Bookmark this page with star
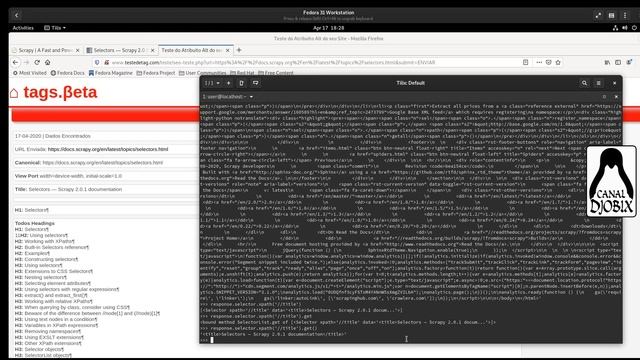This screenshot has height=360, width=640. click(x=558, y=62)
